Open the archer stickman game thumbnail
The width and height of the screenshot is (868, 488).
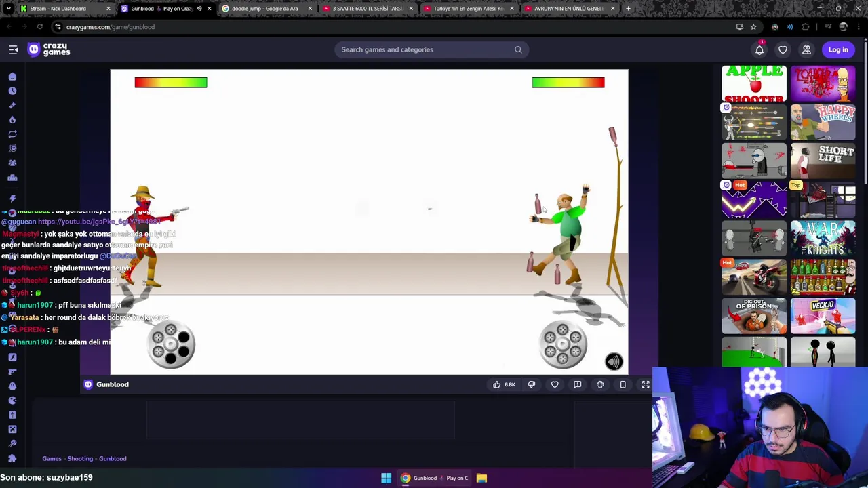pyautogui.click(x=754, y=122)
